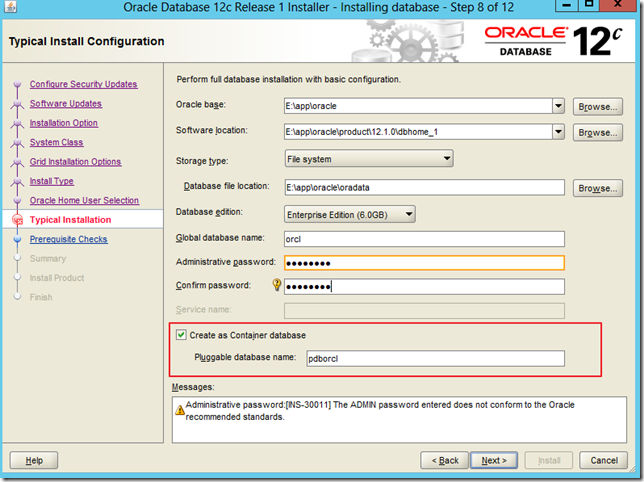
Task: Open the Storage type dropdown
Action: coord(446,159)
